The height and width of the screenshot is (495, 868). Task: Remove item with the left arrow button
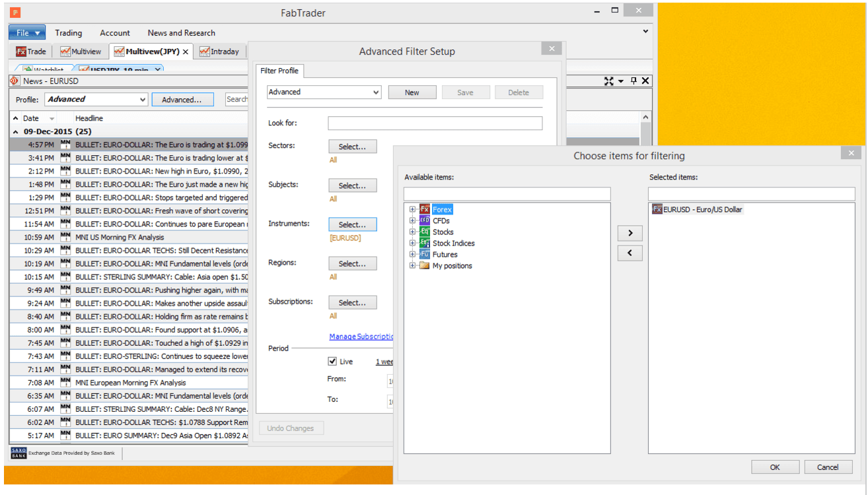[630, 252]
